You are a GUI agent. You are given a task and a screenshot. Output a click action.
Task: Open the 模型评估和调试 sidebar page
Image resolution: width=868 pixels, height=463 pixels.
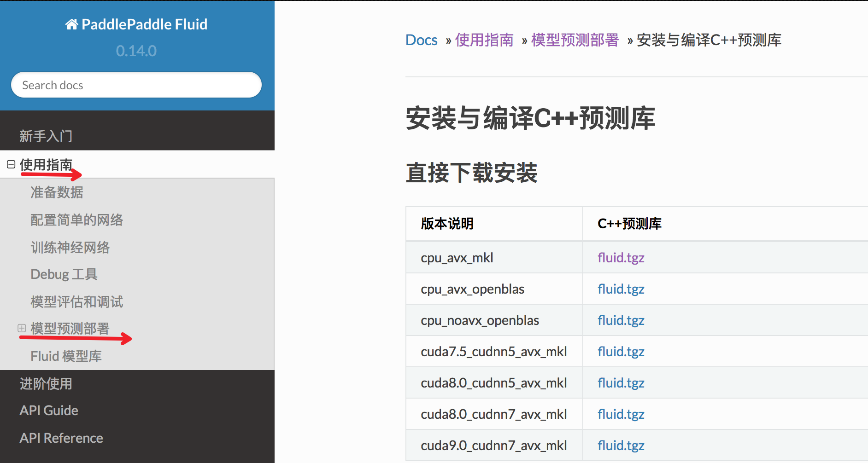tap(77, 302)
